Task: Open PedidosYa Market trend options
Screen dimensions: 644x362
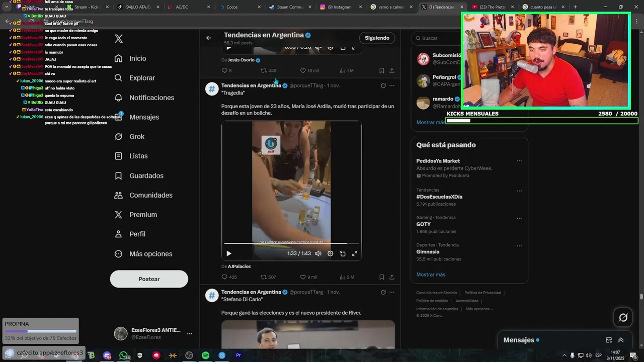Action: pos(519,161)
